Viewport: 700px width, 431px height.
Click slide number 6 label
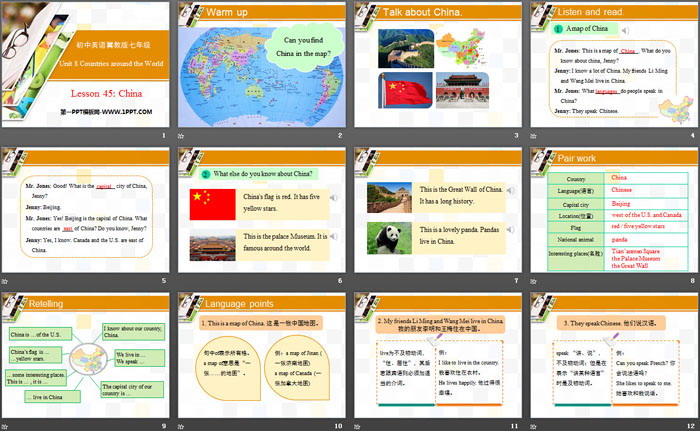(x=340, y=280)
